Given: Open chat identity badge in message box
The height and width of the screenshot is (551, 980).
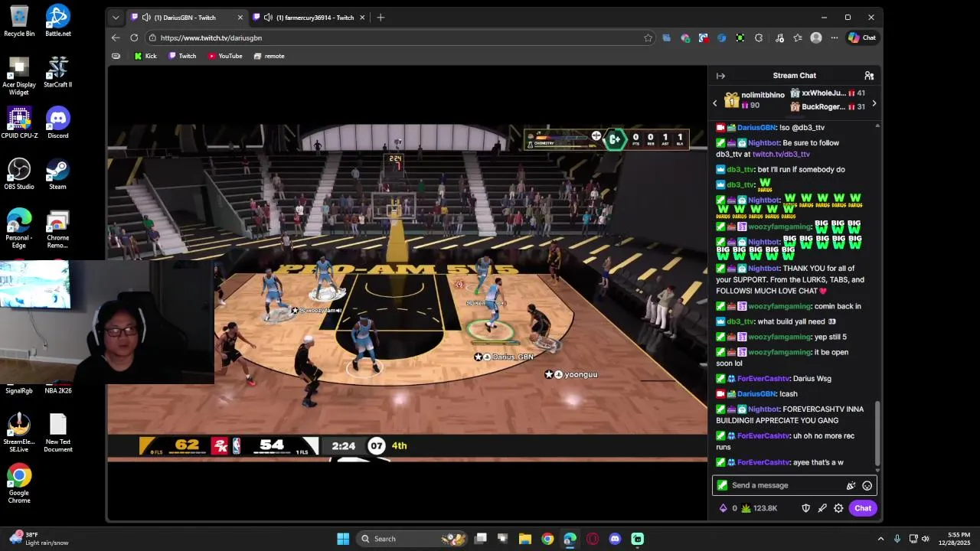Looking at the screenshot, I should (x=722, y=485).
